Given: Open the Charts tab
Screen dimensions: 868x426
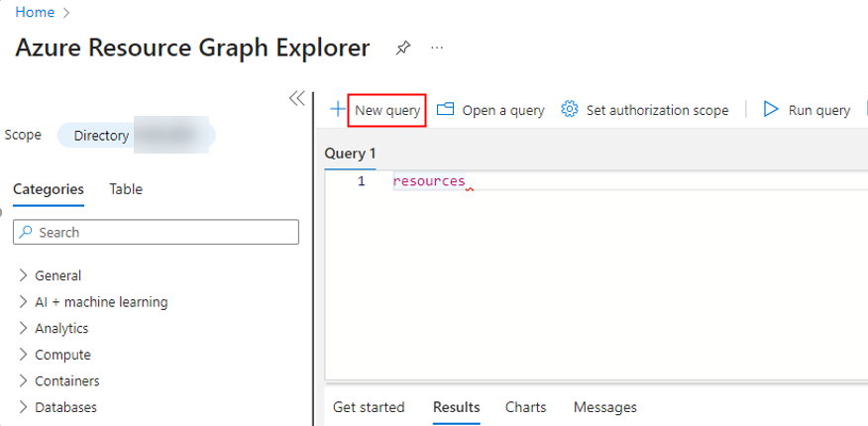Looking at the screenshot, I should coord(525,407).
